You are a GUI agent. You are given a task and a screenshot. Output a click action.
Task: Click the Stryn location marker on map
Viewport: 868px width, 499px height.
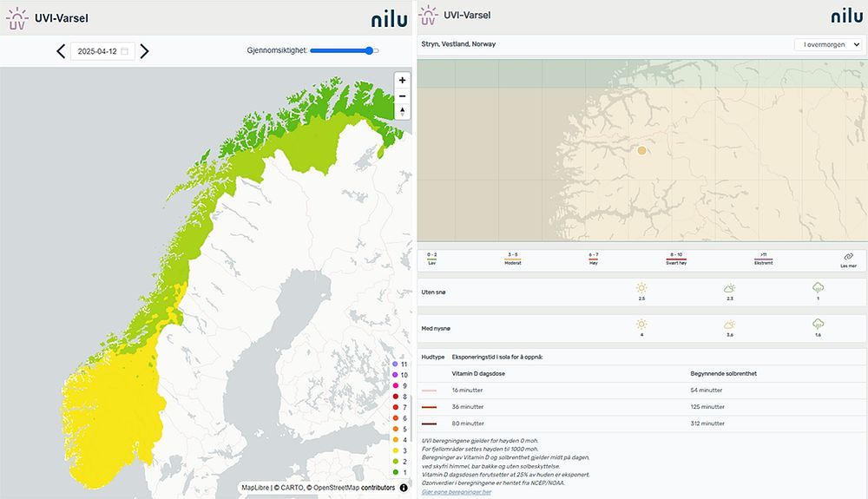[x=641, y=150]
